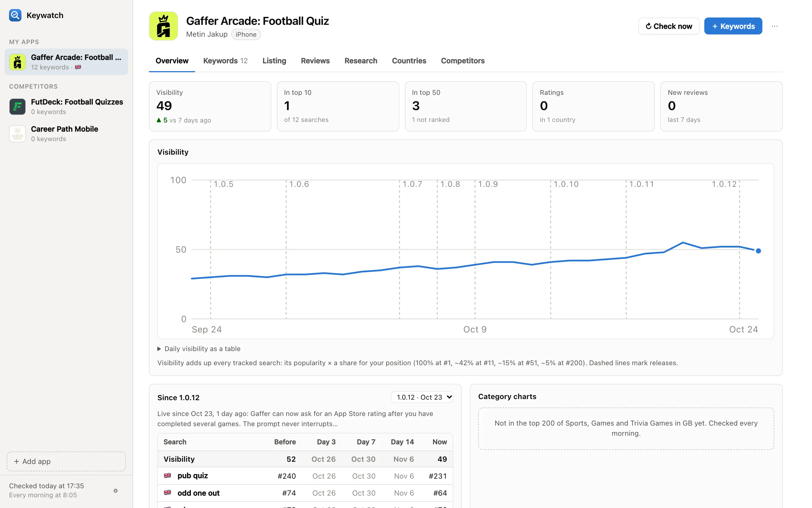
Task: Expand Daily visibility as a table
Action: click(x=199, y=349)
